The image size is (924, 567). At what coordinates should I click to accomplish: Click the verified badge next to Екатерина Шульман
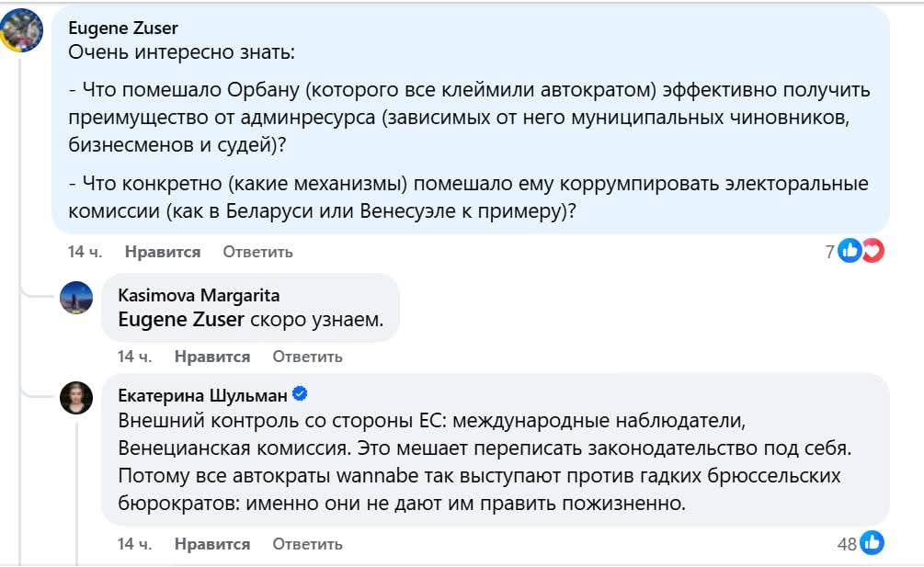pyautogui.click(x=300, y=395)
